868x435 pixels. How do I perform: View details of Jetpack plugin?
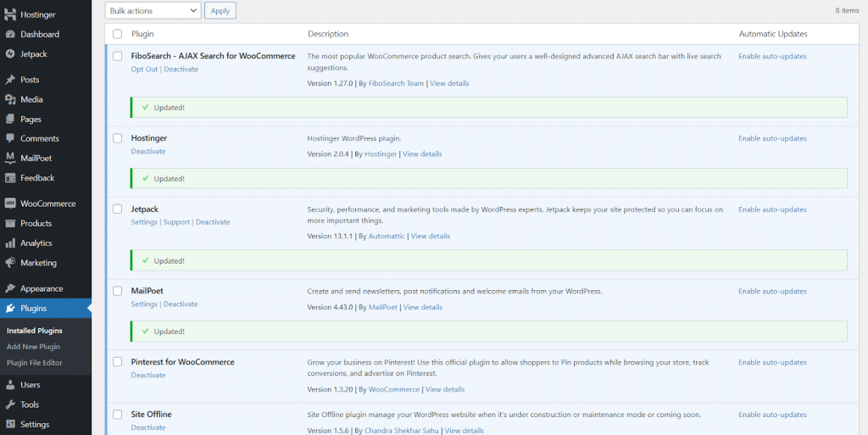(430, 236)
